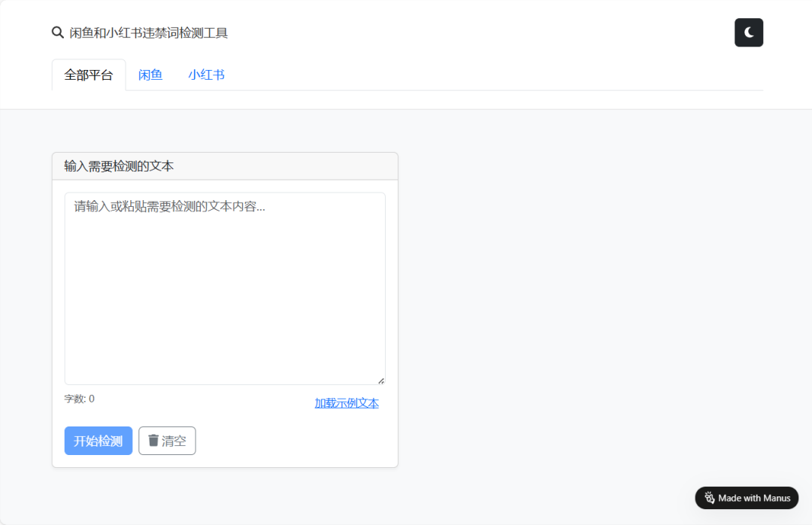Viewport: 812px width, 525px height.
Task: Switch to the 闲鱼 tab
Action: tap(150, 75)
